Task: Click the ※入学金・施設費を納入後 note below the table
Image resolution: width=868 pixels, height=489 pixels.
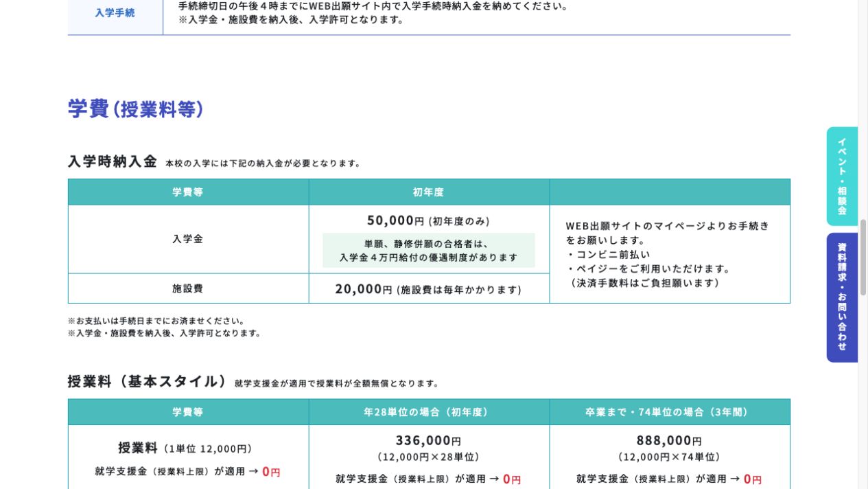Action: coord(165,333)
